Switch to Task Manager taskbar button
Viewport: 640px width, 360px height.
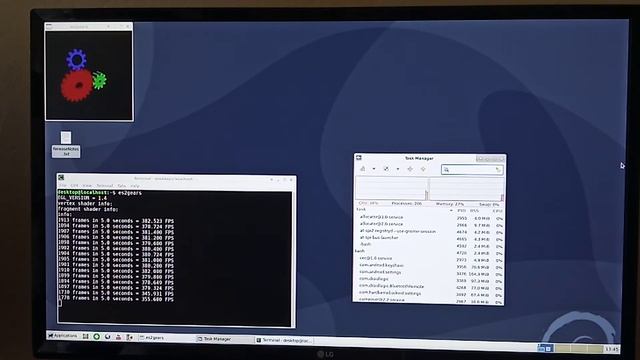pos(225,339)
